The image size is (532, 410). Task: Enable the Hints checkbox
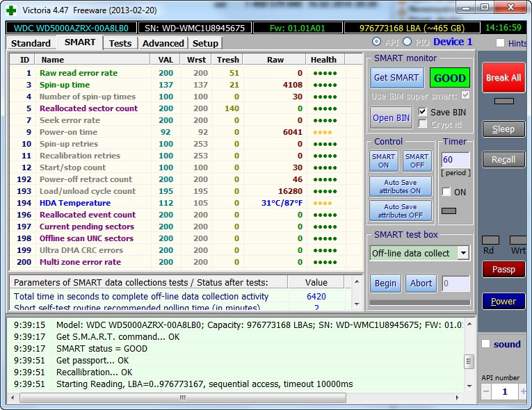(x=500, y=43)
